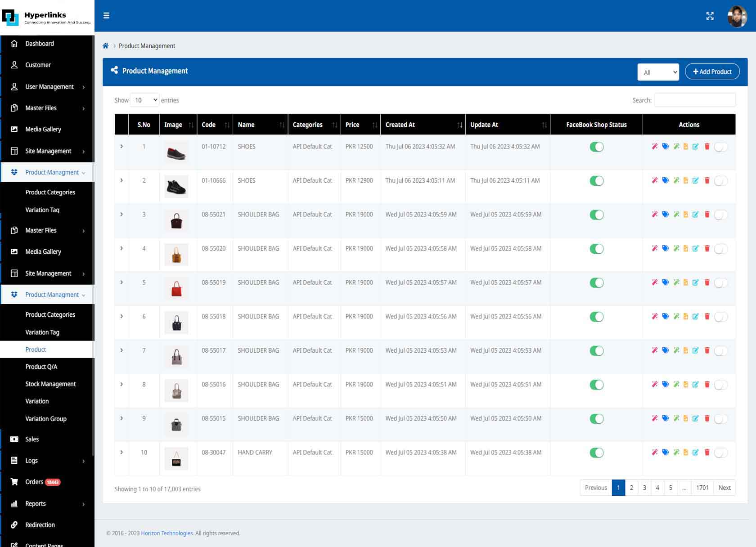Toggle Facebook Shop Status for product 01-10712
The height and width of the screenshot is (547, 756).
[597, 147]
